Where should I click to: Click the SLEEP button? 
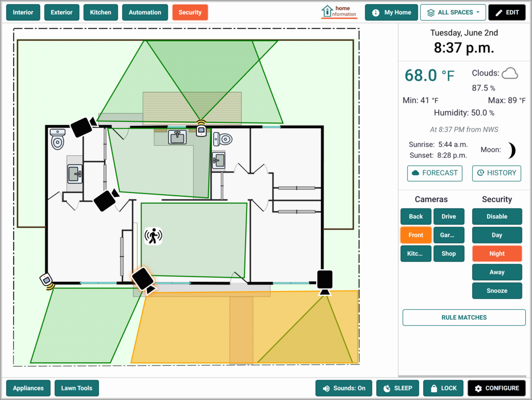398,388
